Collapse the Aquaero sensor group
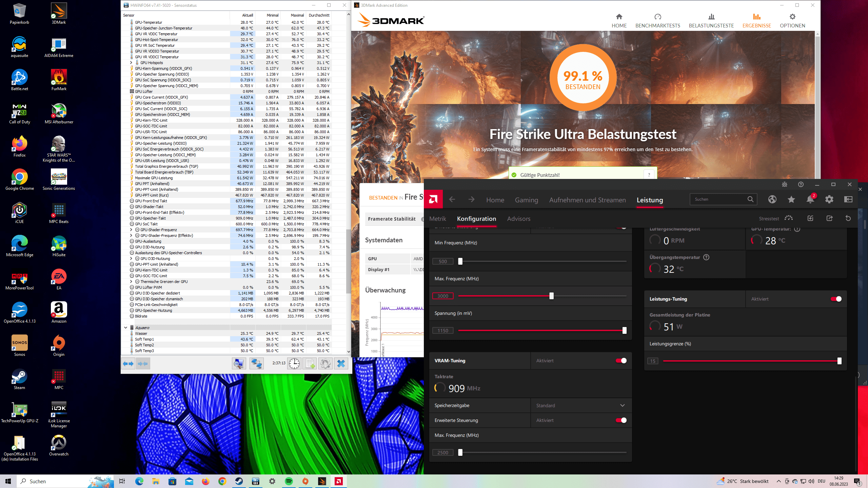868x488 pixels. (126, 328)
